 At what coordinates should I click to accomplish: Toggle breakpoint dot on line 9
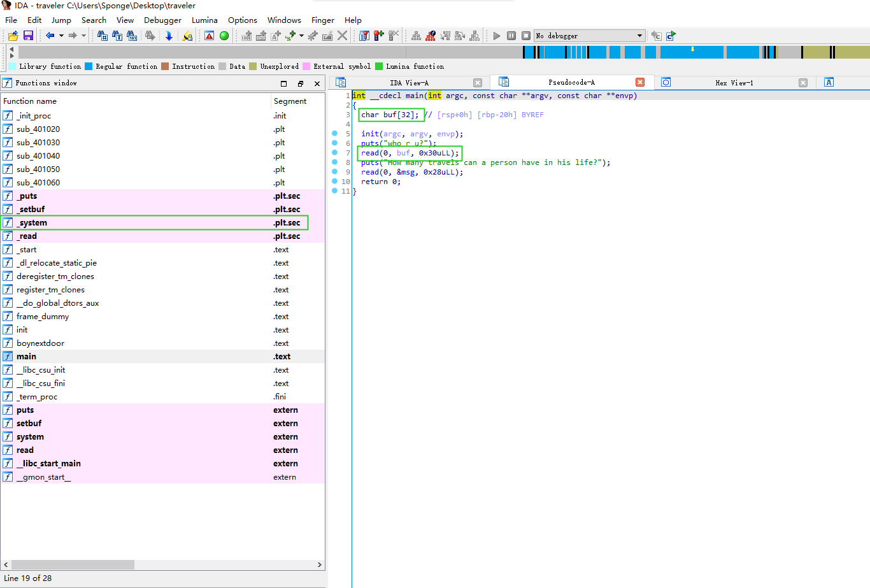point(335,172)
